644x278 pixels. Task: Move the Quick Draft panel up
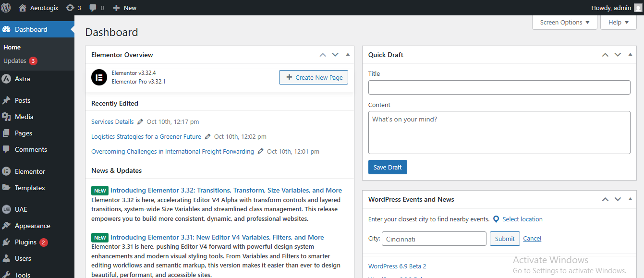605,55
